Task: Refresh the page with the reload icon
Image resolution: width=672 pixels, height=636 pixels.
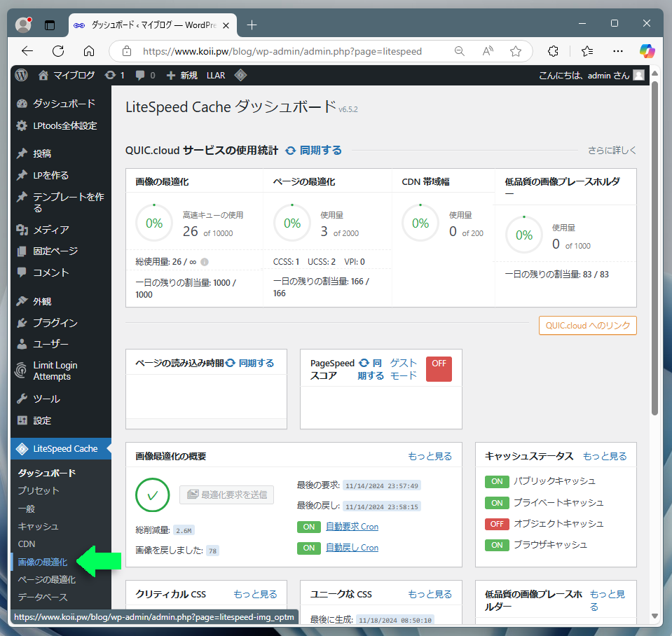Action: pos(58,51)
